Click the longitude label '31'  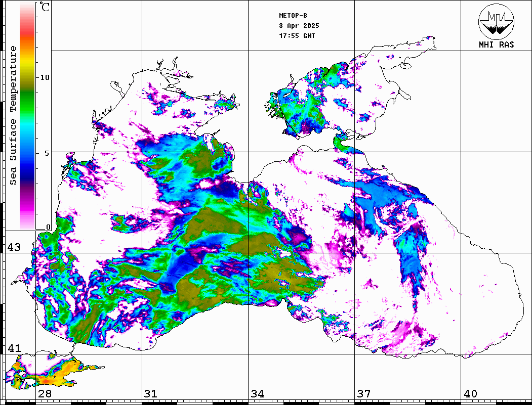151,393
